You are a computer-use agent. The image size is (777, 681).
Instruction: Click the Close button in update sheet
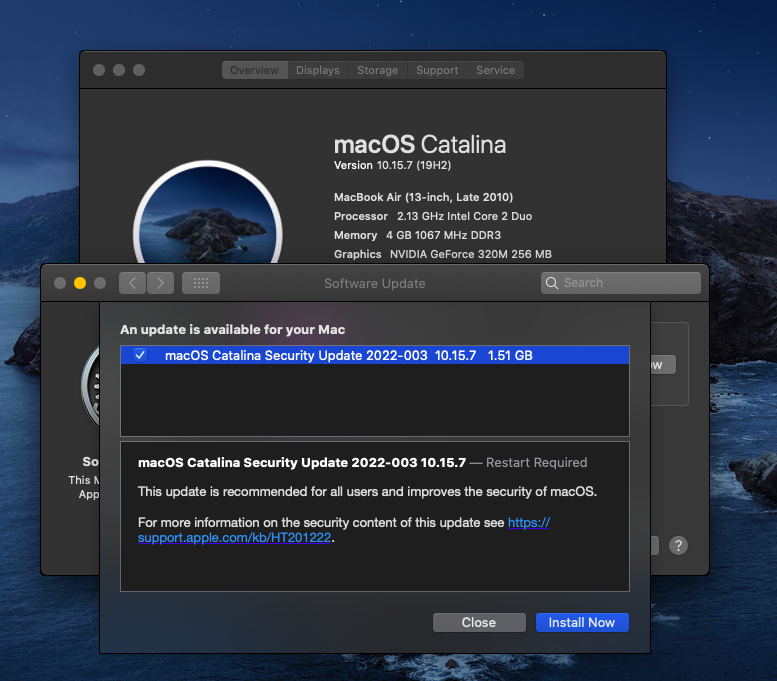479,623
